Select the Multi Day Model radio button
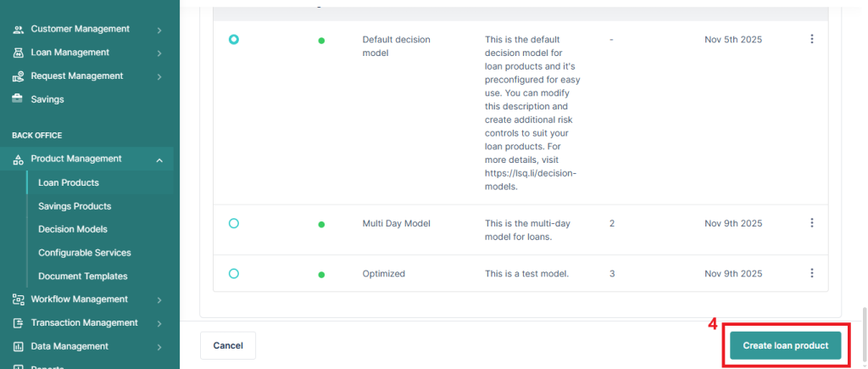 click(x=234, y=223)
